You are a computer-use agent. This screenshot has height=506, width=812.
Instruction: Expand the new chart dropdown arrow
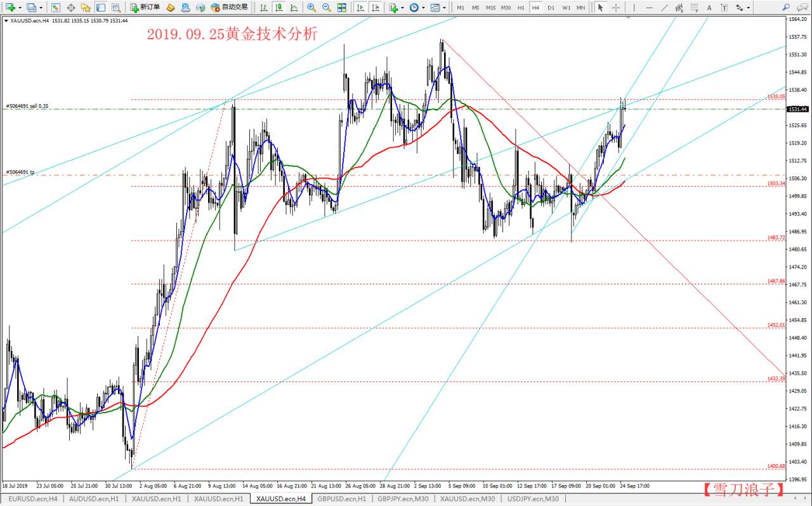pyautogui.click(x=20, y=8)
